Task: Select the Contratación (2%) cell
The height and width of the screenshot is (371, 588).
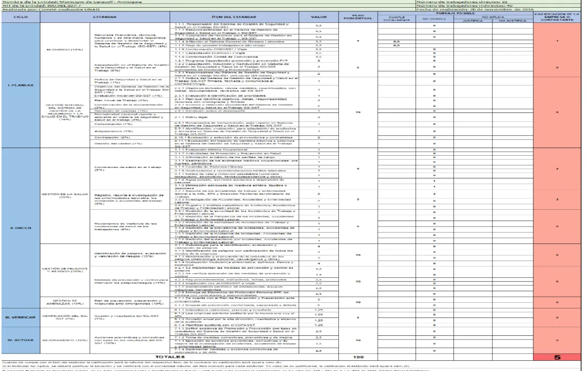Action: (130, 137)
